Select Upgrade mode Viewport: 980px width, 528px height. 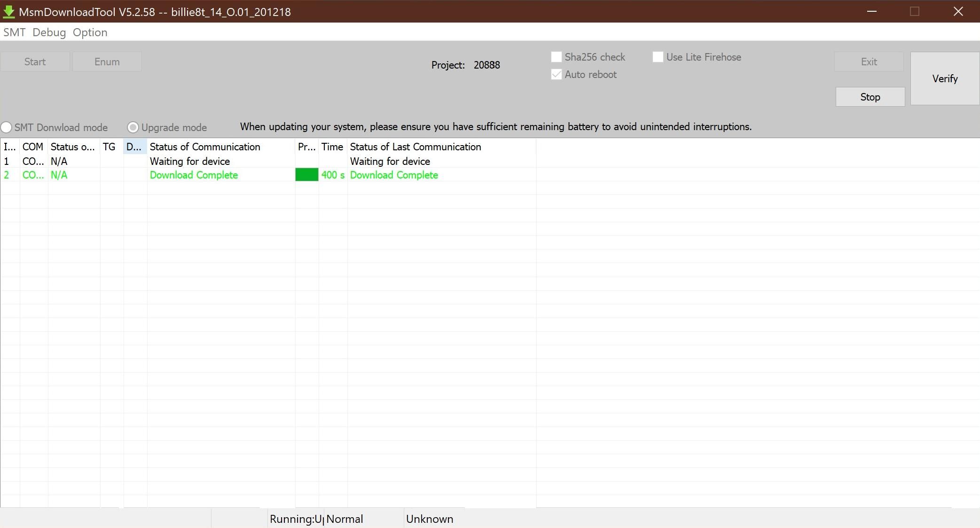[133, 127]
